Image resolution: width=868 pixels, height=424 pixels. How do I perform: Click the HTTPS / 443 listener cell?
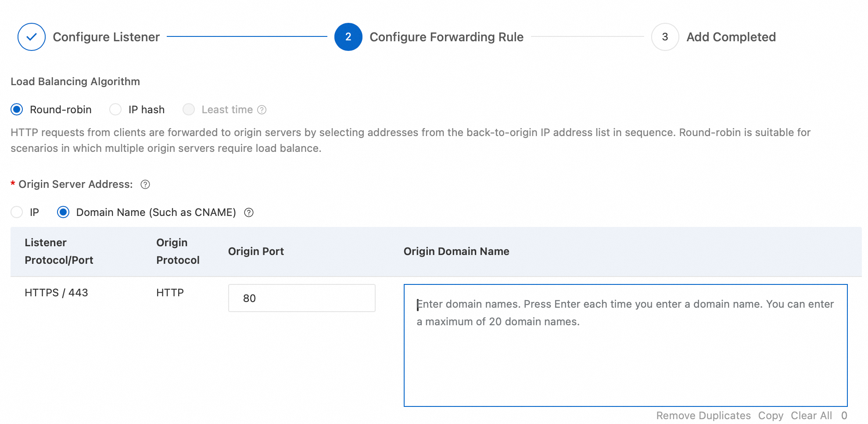(x=56, y=293)
